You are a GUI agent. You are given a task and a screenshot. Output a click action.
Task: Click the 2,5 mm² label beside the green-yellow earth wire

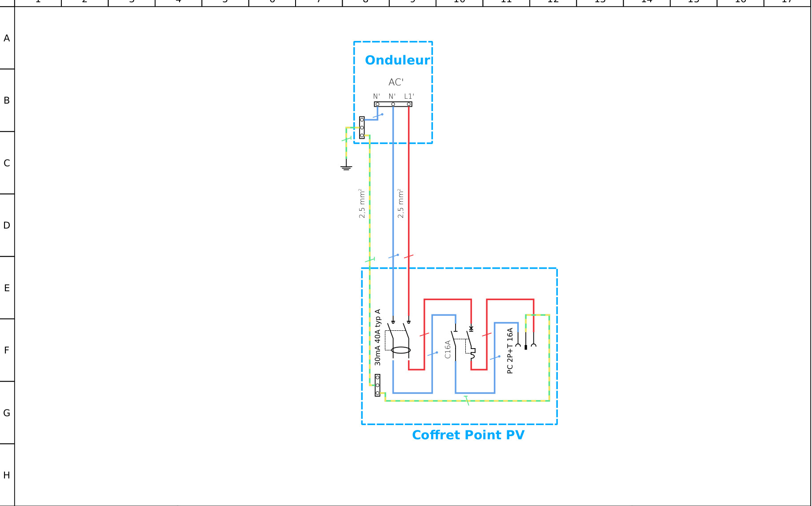click(362, 204)
